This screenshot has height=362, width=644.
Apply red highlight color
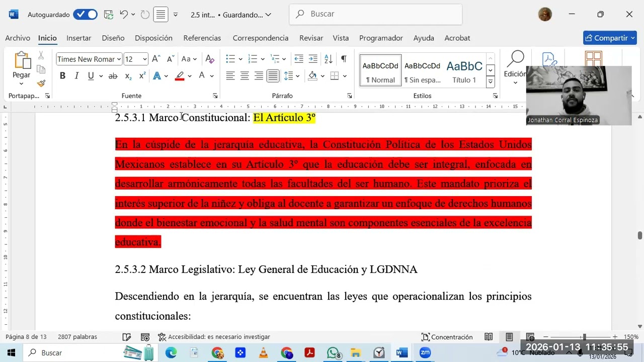pyautogui.click(x=180, y=76)
